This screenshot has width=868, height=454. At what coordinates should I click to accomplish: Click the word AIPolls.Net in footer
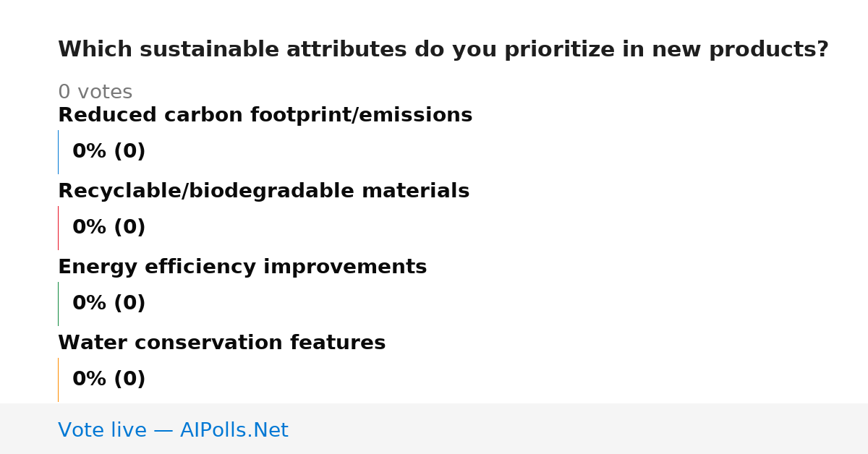point(234,430)
